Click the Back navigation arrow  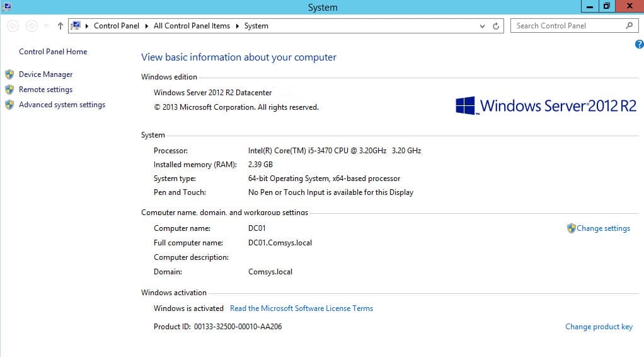tap(13, 26)
